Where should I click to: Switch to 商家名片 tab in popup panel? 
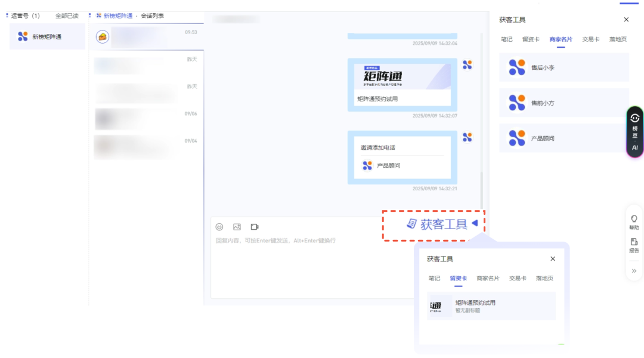(488, 278)
